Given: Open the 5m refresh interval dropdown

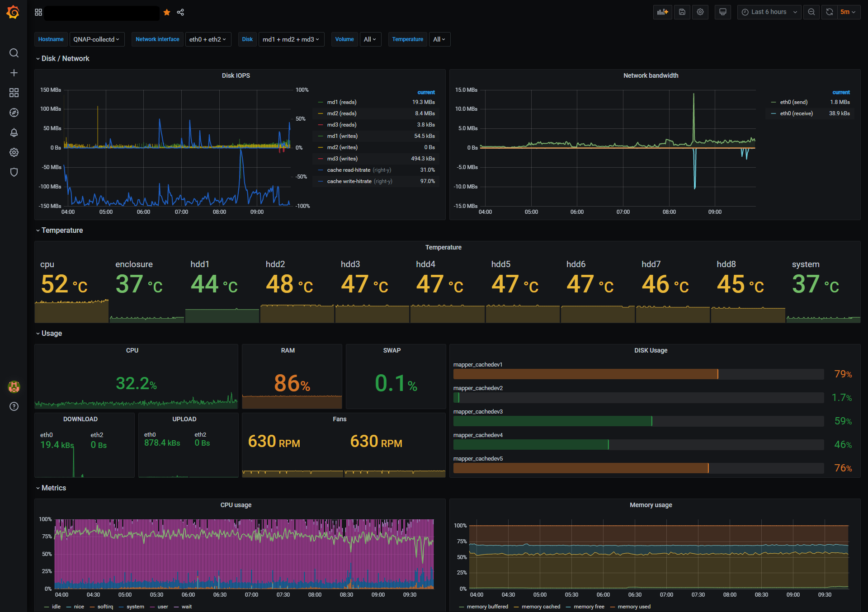Looking at the screenshot, I should point(848,12).
